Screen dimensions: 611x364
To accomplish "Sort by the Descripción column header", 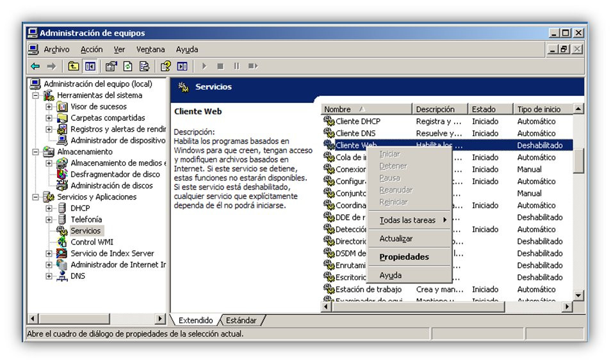I will [439, 109].
